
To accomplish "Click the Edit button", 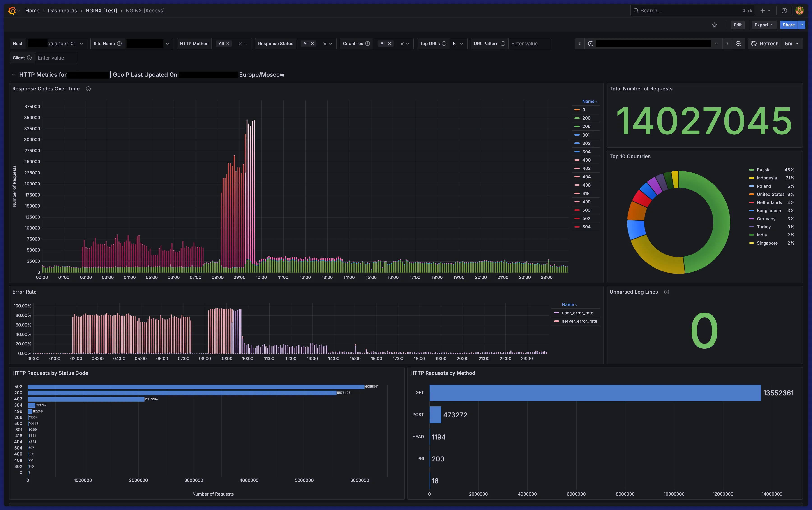I will [x=738, y=25].
